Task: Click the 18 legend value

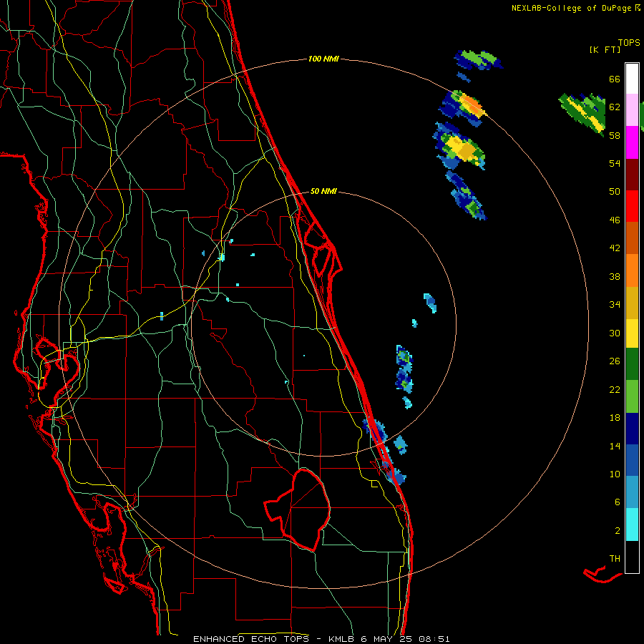Action: (x=615, y=418)
